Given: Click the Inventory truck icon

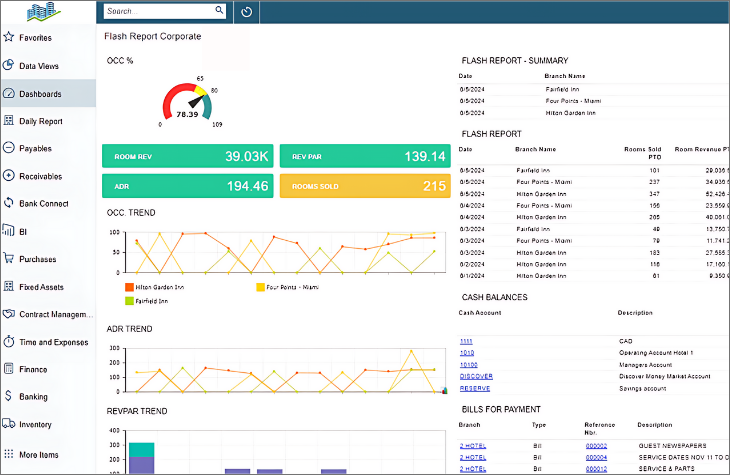Looking at the screenshot, I should [8, 423].
